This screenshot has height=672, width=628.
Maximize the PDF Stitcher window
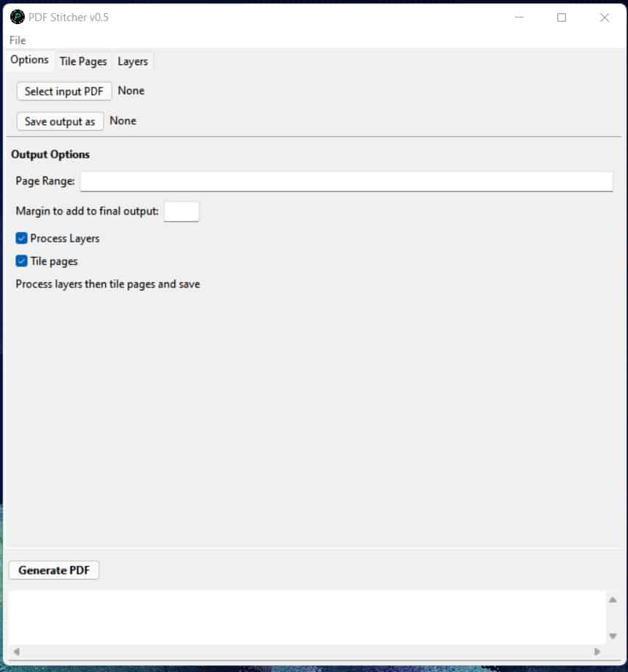click(x=562, y=18)
